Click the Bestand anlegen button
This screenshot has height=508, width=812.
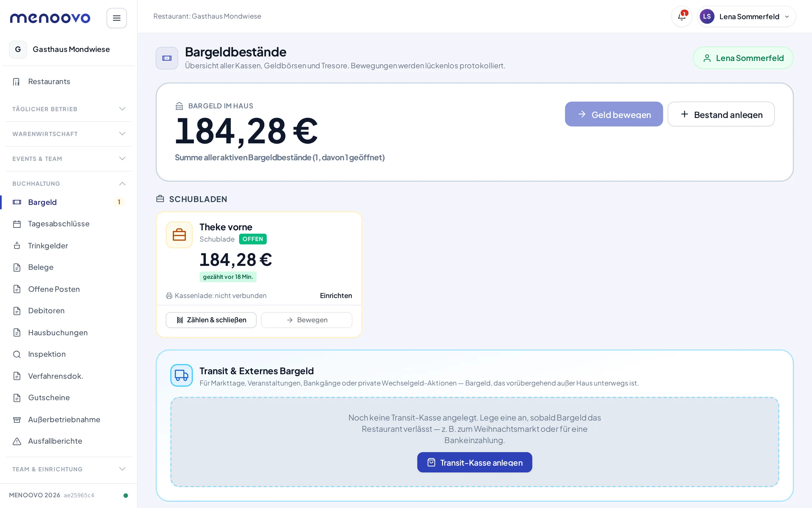click(x=721, y=114)
